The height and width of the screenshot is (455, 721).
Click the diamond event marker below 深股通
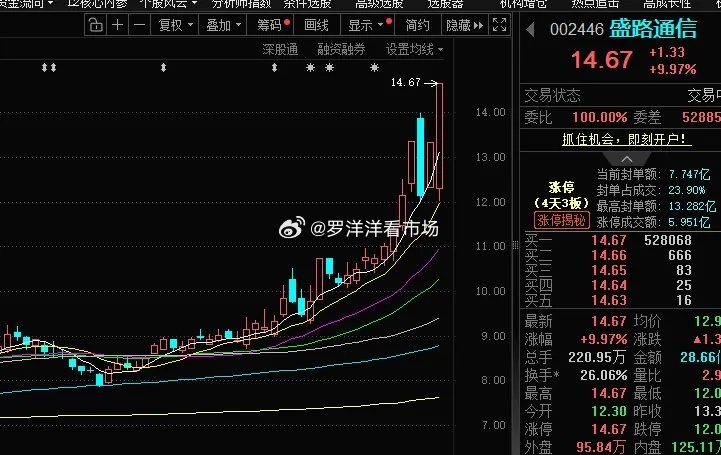pyautogui.click(x=275, y=68)
